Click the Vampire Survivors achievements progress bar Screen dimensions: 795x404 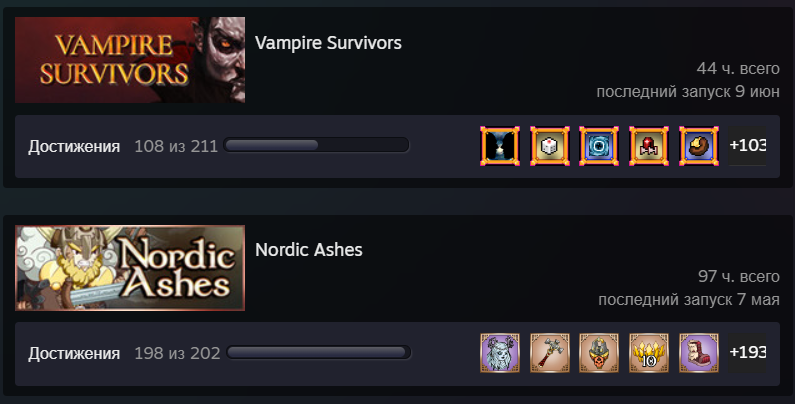316,145
